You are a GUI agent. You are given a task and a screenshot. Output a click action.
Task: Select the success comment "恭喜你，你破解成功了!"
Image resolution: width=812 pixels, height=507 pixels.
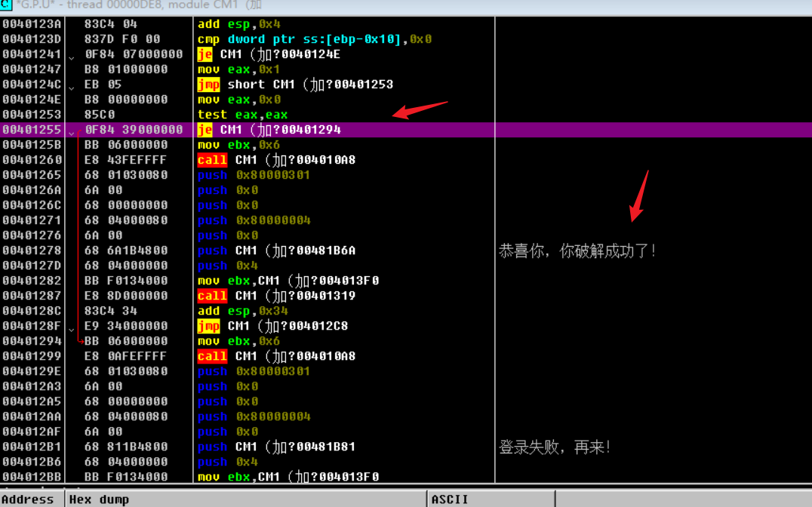(577, 250)
